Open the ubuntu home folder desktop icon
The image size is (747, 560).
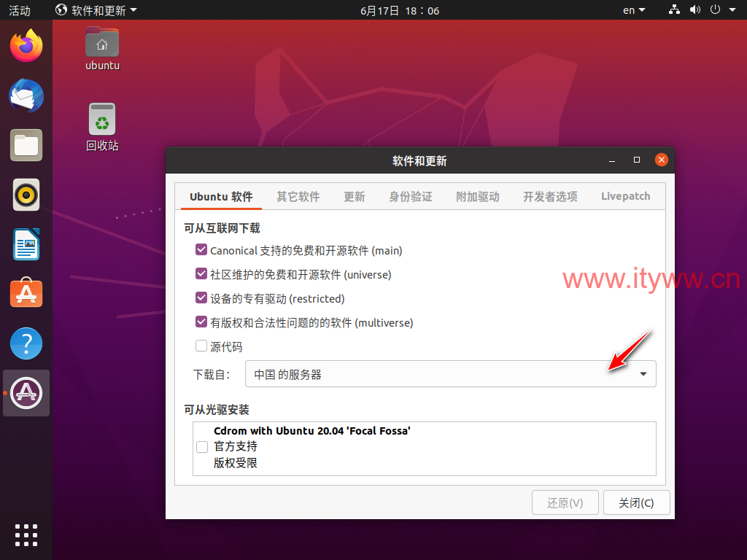tap(102, 49)
